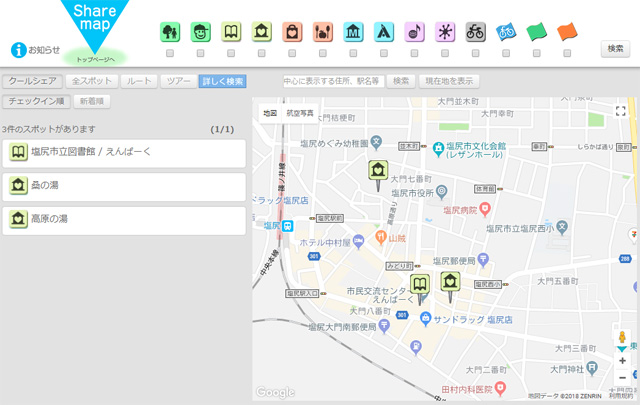The height and width of the screenshot is (405, 640).
Task: Click the orange shopping bag category icon
Action: pos(292,32)
